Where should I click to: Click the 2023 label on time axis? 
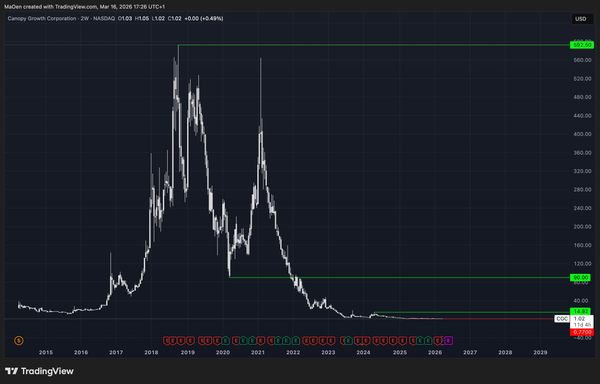328,352
